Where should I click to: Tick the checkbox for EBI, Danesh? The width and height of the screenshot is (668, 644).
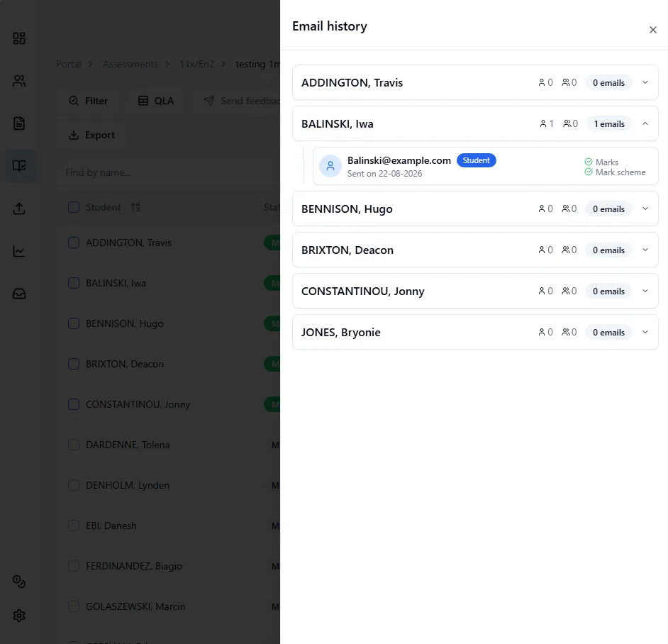pos(74,526)
